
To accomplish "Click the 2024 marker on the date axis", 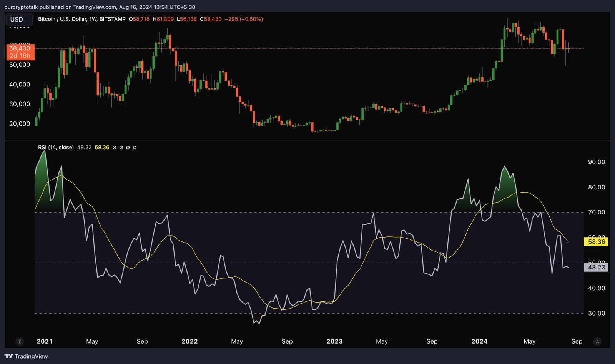I will coord(480,341).
